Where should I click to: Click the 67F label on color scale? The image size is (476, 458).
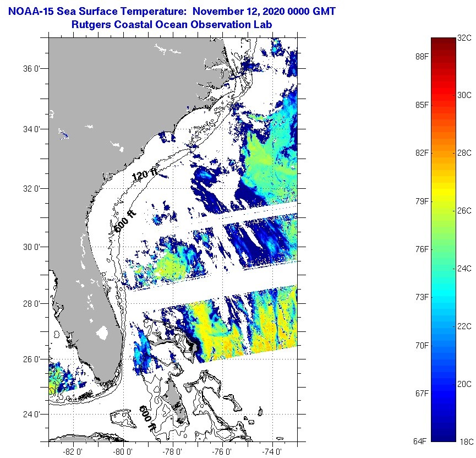422,393
